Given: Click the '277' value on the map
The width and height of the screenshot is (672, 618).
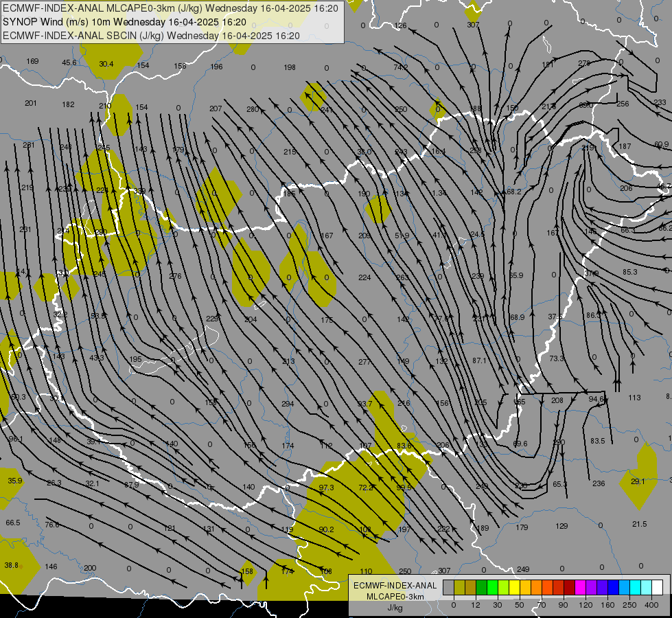Looking at the screenshot, I should point(364,362).
